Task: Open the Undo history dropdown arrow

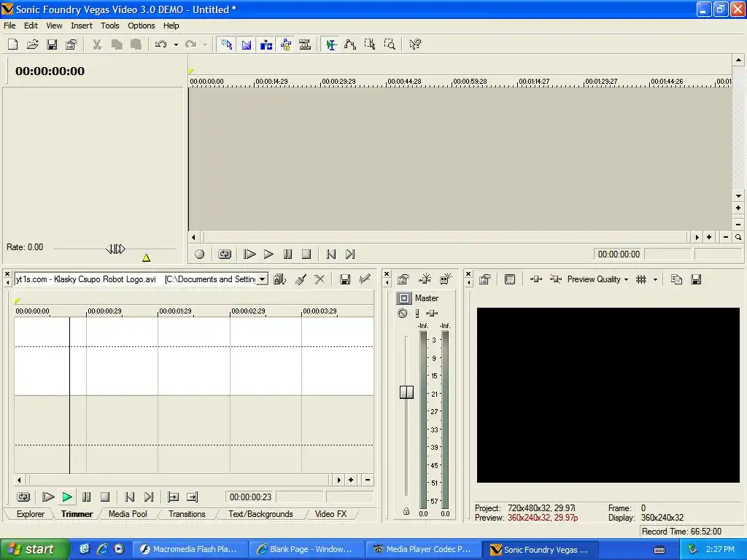Action: click(176, 44)
